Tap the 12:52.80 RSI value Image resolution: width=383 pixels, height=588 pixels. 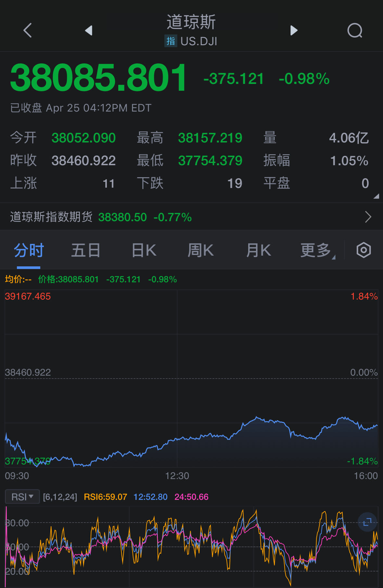(150, 497)
